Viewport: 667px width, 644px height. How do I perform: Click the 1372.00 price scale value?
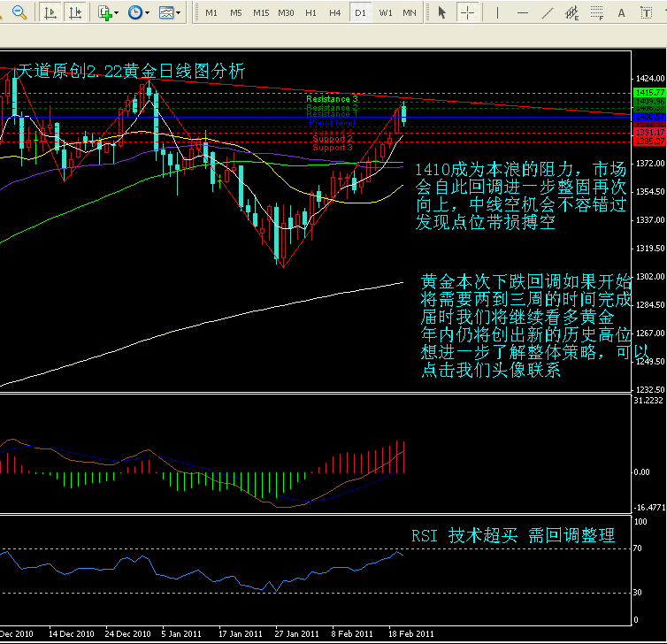click(x=650, y=164)
